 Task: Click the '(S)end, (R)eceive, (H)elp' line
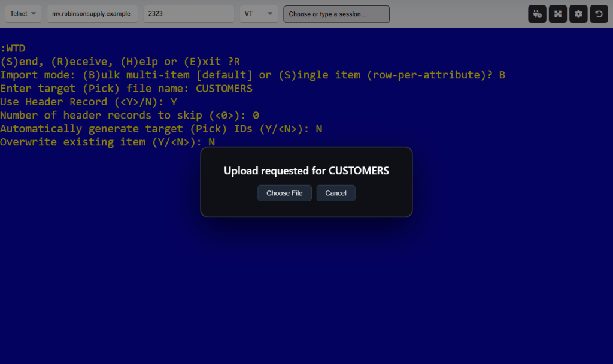(120, 62)
